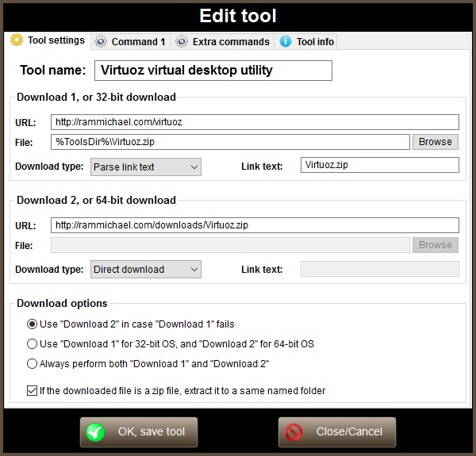
Task: Click the 'Download 1, or 32-bit download' heading
Action: point(96,97)
